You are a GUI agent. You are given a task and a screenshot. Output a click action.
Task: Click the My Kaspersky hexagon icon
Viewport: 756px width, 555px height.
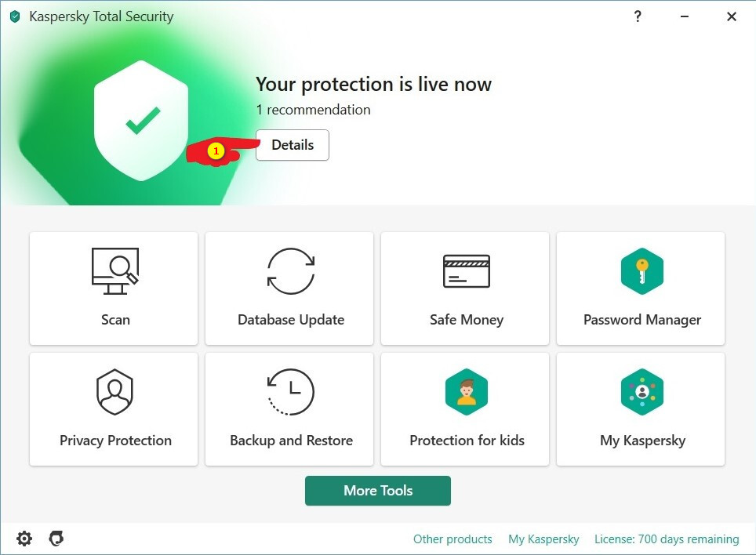click(642, 392)
